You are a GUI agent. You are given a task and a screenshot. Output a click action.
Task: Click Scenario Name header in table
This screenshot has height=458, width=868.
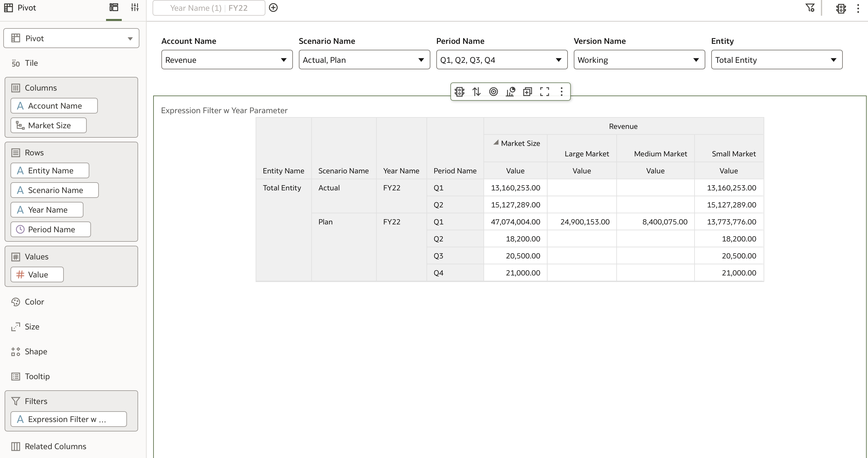tap(343, 171)
